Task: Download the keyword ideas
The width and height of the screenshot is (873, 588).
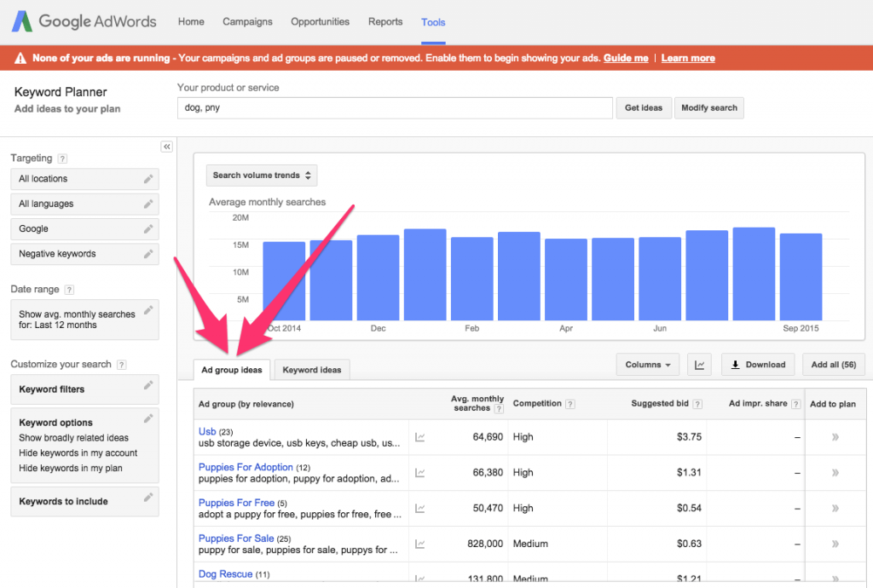Action: point(758,365)
